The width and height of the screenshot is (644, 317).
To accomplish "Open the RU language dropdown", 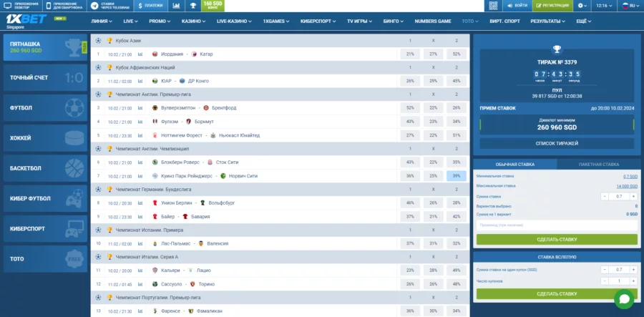I will 630,6.
